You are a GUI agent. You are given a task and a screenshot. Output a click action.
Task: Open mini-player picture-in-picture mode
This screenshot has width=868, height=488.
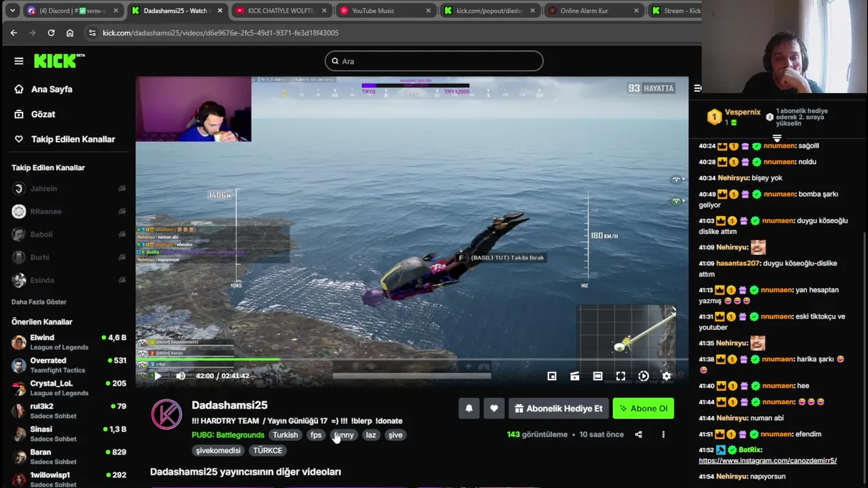pos(552,376)
